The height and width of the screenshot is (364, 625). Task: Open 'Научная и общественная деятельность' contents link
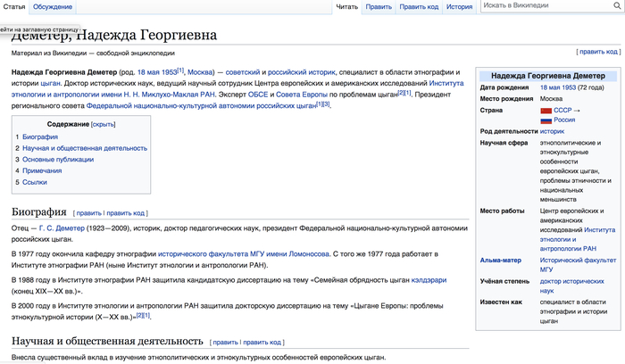pos(85,148)
